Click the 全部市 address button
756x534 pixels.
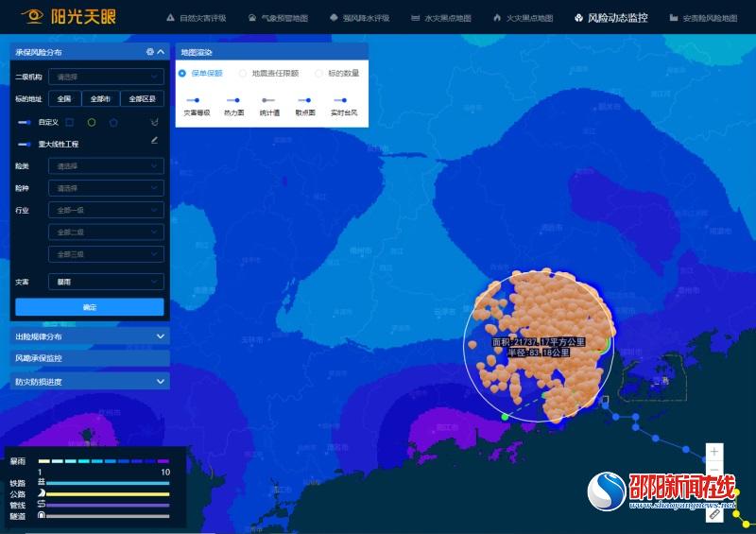100,99
